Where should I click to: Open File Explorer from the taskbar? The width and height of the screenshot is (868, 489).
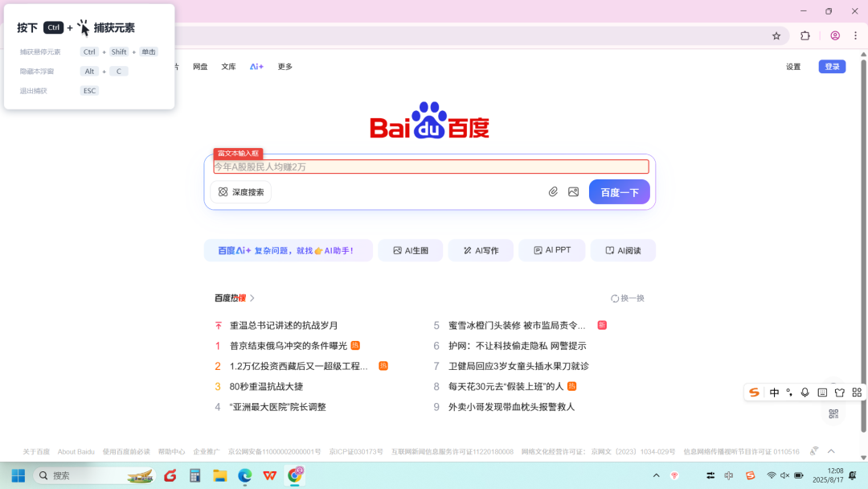pyautogui.click(x=219, y=475)
